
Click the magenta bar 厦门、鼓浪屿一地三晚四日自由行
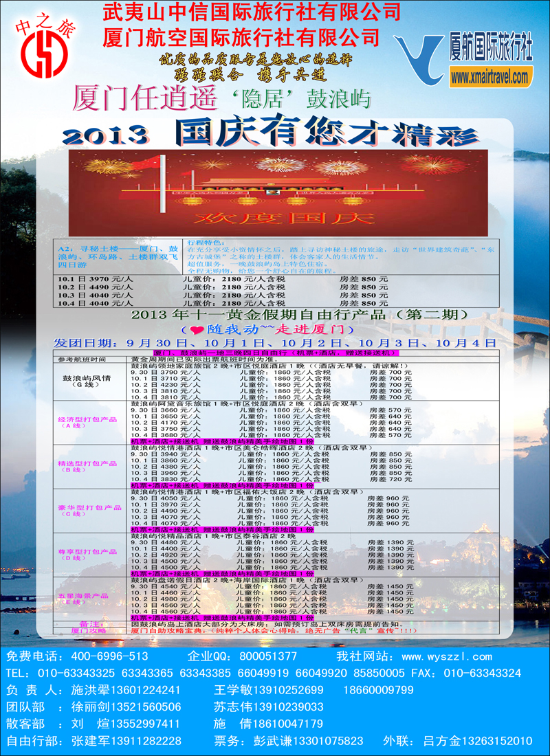point(276,353)
